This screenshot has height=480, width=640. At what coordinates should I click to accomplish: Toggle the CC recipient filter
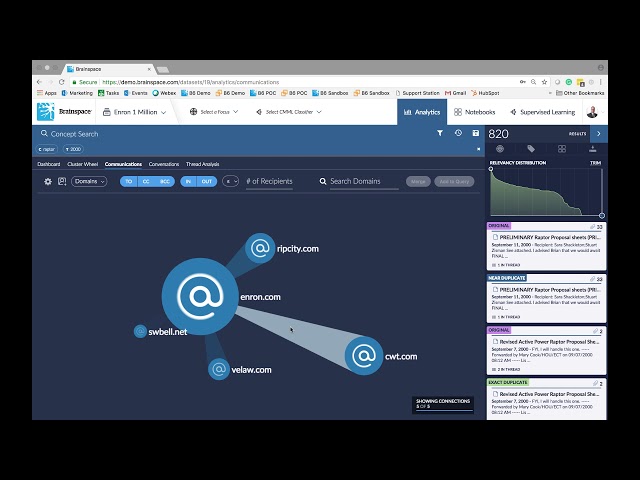146,181
